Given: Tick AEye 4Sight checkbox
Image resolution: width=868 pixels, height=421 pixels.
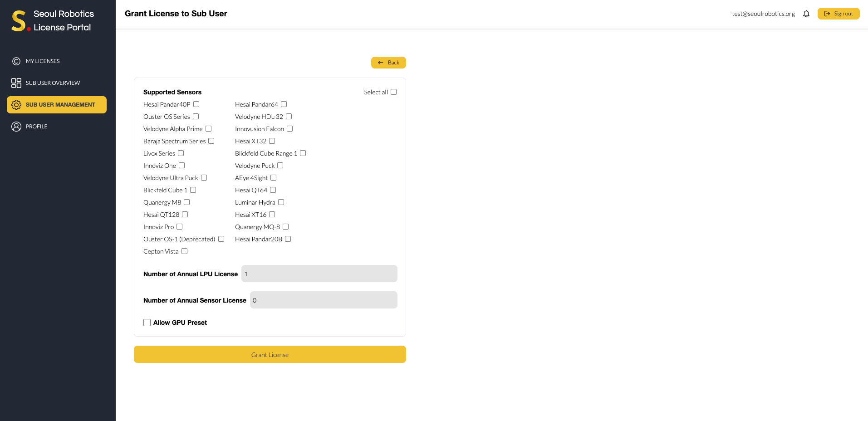Looking at the screenshot, I should [274, 178].
